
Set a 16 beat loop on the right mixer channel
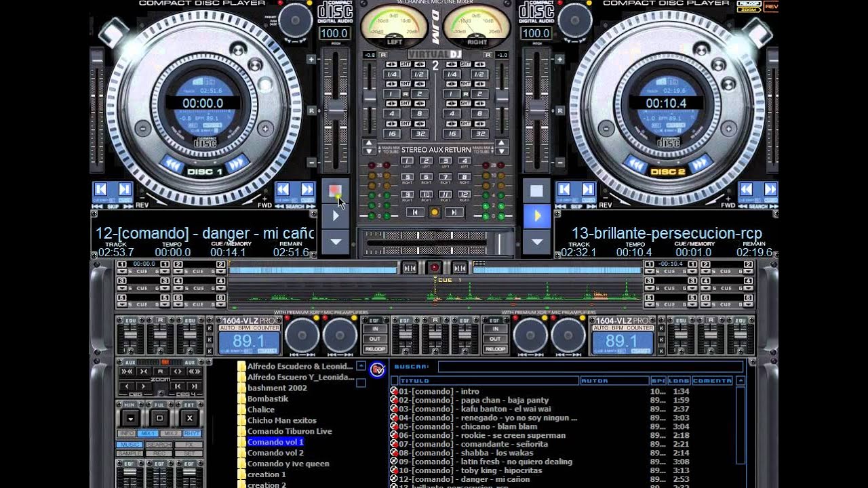[x=452, y=134]
